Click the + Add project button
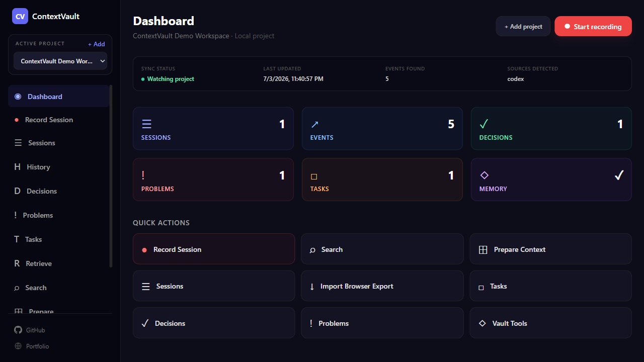 (x=523, y=26)
